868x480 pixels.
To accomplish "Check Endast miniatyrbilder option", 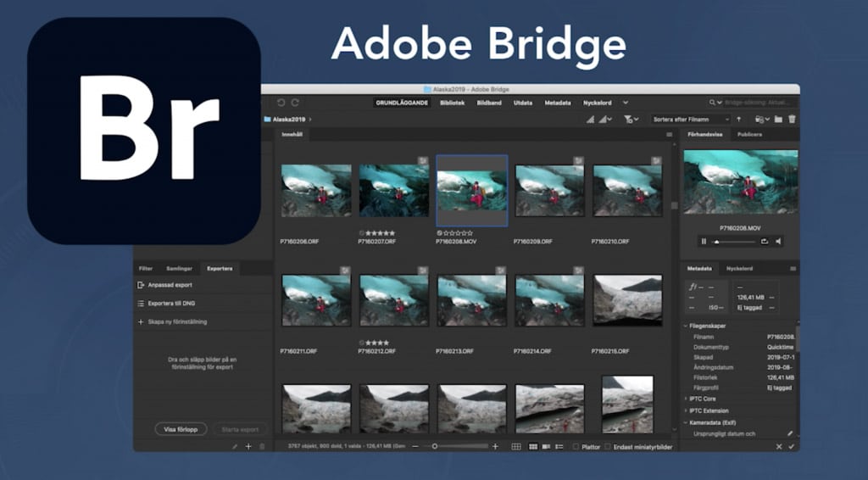I will pyautogui.click(x=608, y=446).
